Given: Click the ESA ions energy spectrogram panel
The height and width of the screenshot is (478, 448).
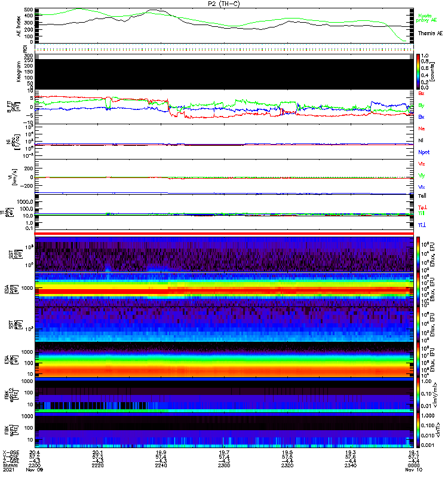Looking at the screenshot, I should click(224, 289).
